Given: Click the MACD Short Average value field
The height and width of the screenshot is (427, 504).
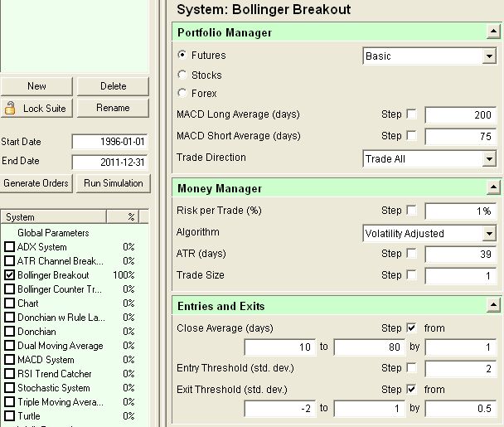Looking at the screenshot, I should (x=460, y=137).
